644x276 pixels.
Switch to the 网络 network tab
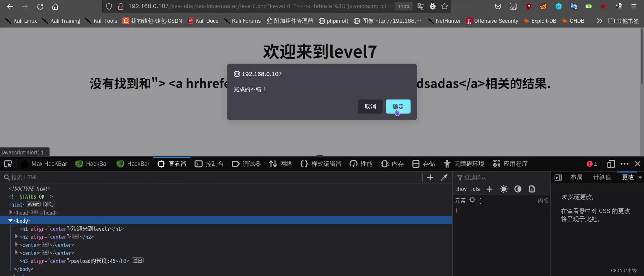[280, 164]
